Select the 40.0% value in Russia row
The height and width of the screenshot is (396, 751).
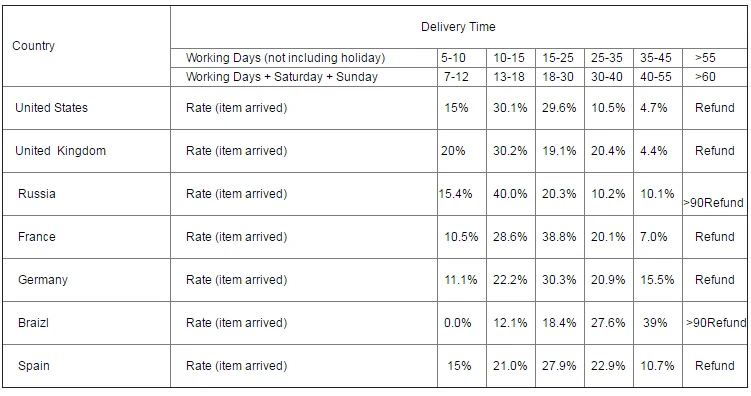pyautogui.click(x=511, y=194)
